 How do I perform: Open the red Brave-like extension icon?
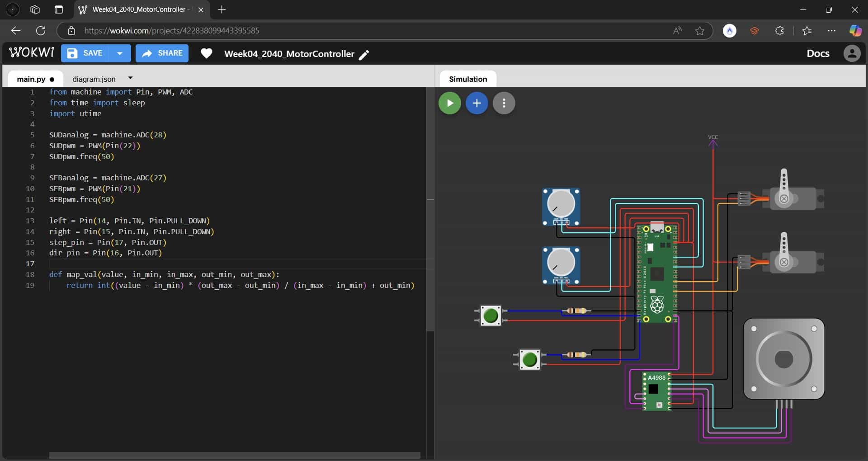click(x=754, y=31)
